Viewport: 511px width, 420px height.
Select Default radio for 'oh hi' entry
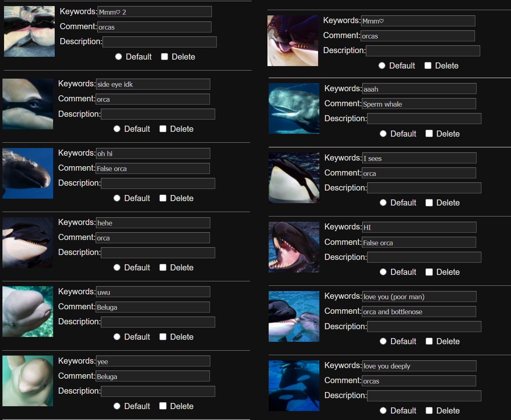pyautogui.click(x=117, y=198)
